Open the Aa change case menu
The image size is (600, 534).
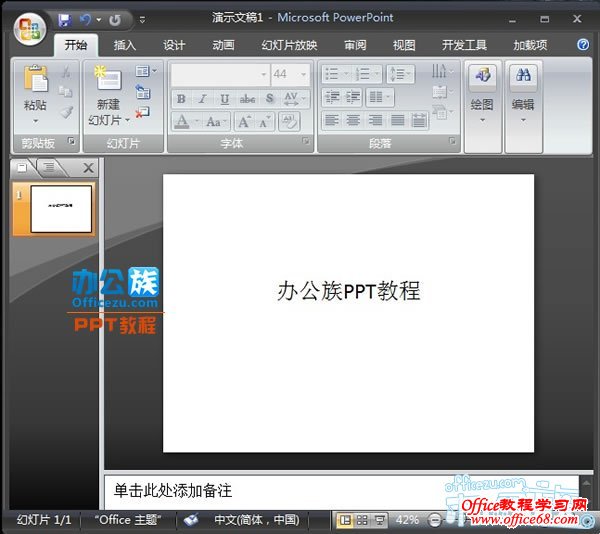[216, 122]
